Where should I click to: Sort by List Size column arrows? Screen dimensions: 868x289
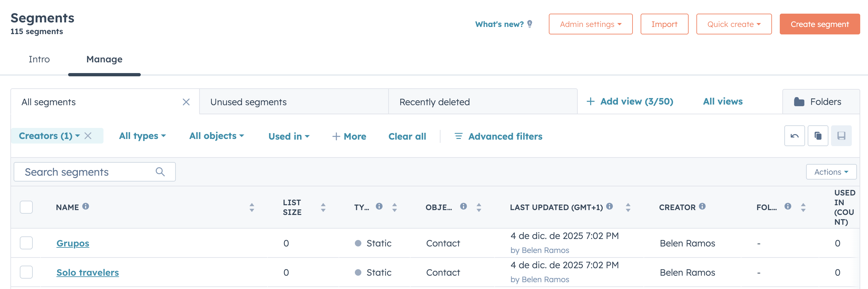point(323,207)
